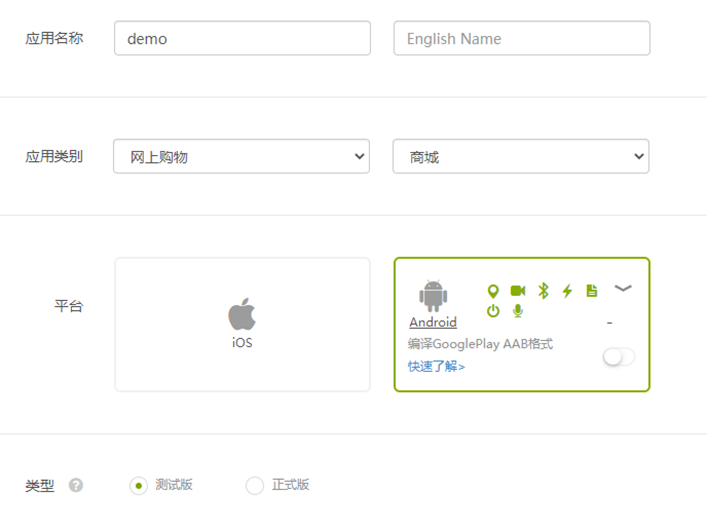Click the app name field containing demo

coord(242,39)
